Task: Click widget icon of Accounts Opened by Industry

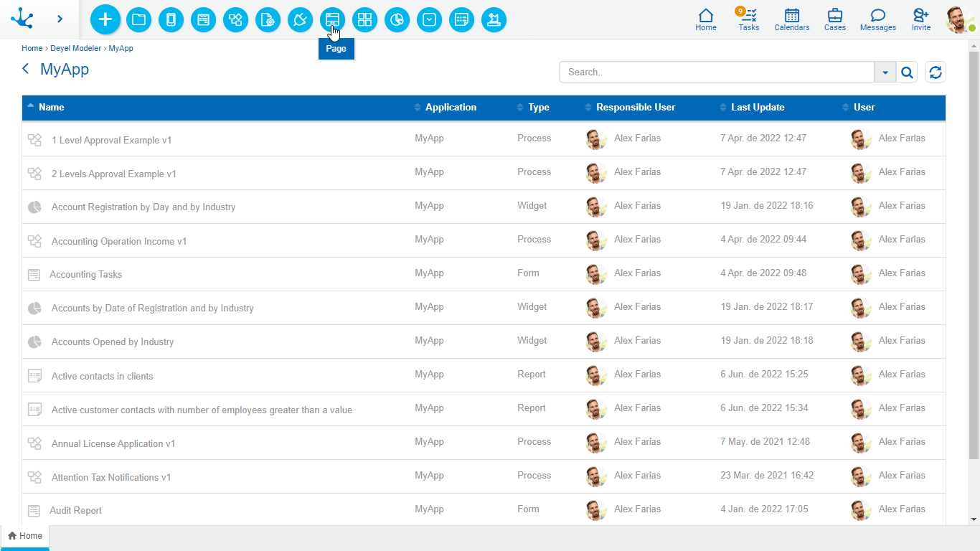Action: pos(34,342)
